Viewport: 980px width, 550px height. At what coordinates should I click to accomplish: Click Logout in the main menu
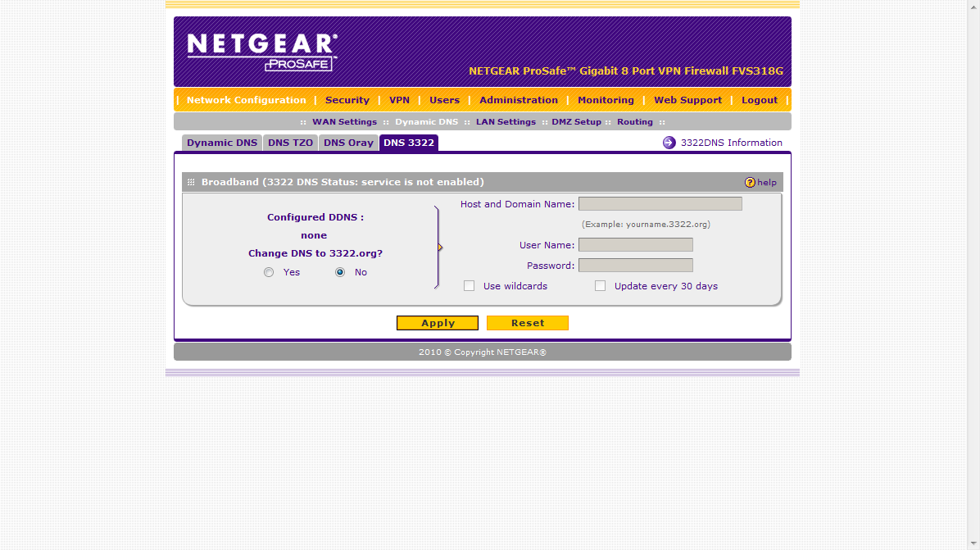pyautogui.click(x=760, y=100)
